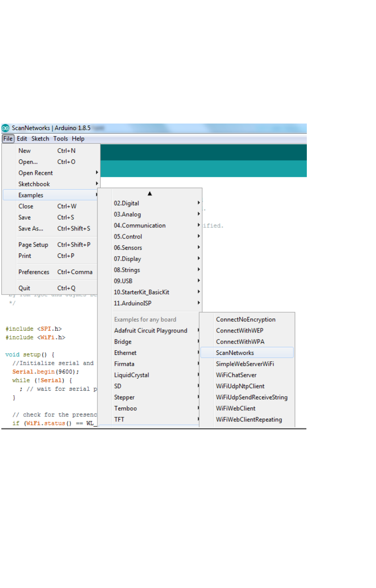Open WiFiWebClient example
This screenshot has width=376, height=588.
(x=247, y=408)
